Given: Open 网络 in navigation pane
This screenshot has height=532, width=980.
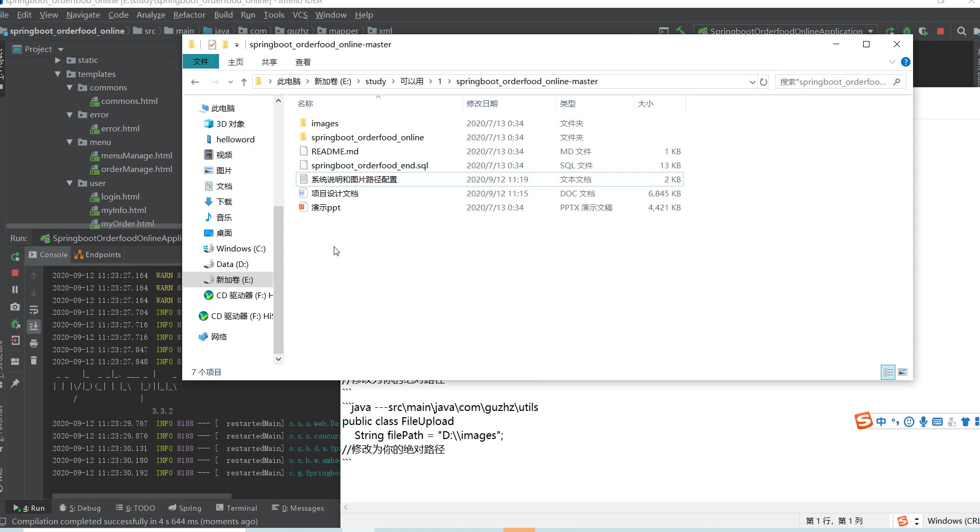Looking at the screenshot, I should click(x=219, y=337).
